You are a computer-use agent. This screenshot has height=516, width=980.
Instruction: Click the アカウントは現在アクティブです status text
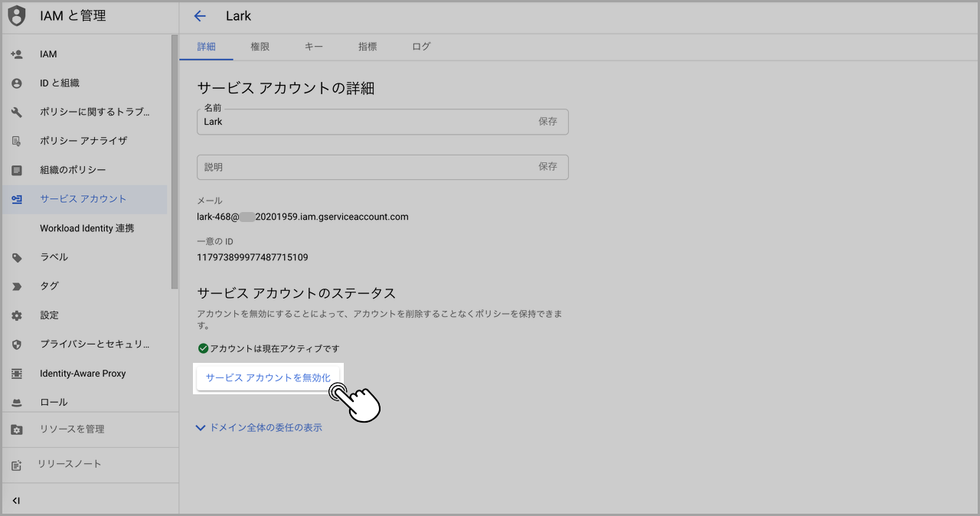(x=274, y=348)
